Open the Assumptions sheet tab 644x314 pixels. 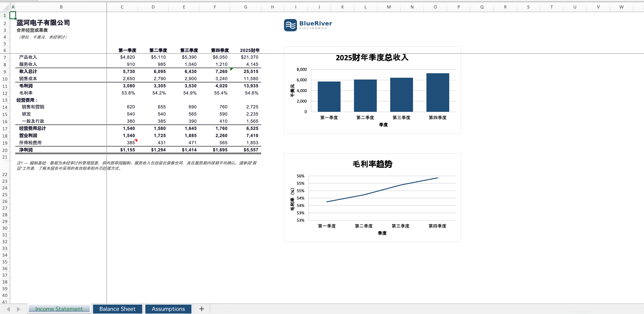pyautogui.click(x=168, y=309)
